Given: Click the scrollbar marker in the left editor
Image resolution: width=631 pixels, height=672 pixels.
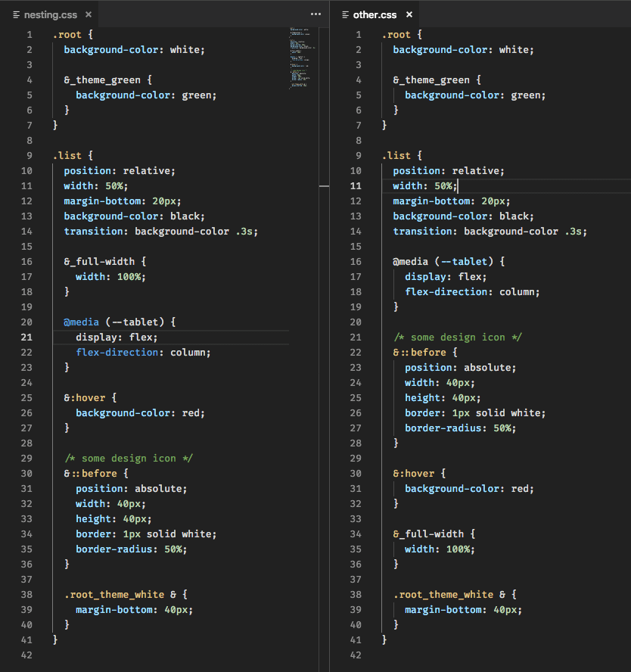Looking at the screenshot, I should pos(325,186).
